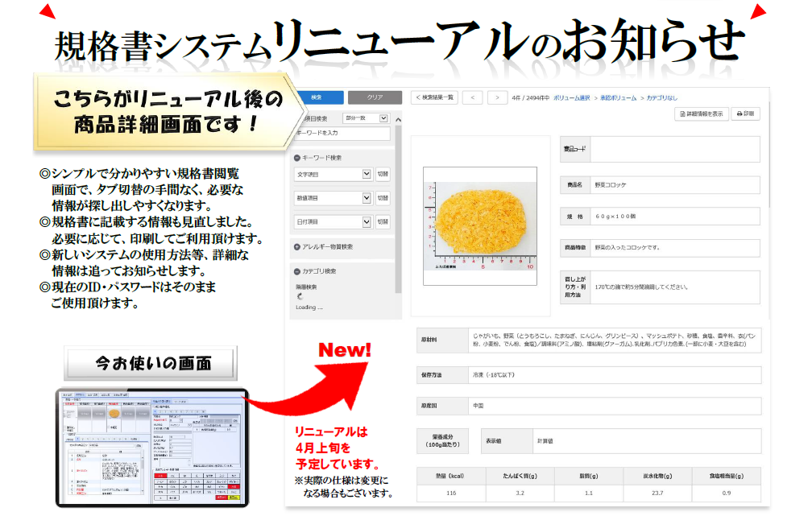Click the 炭水化物(g) column header

point(657,476)
